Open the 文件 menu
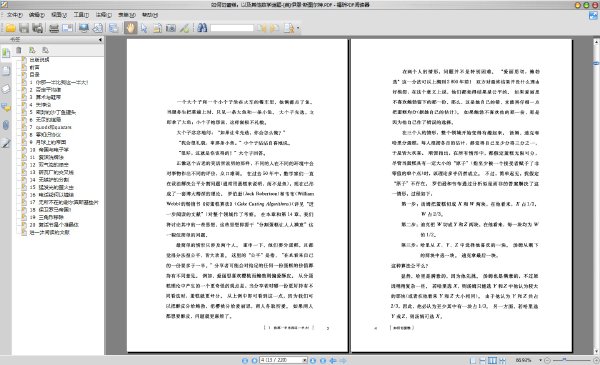Screen dimensions: 600x365 [15, 15]
